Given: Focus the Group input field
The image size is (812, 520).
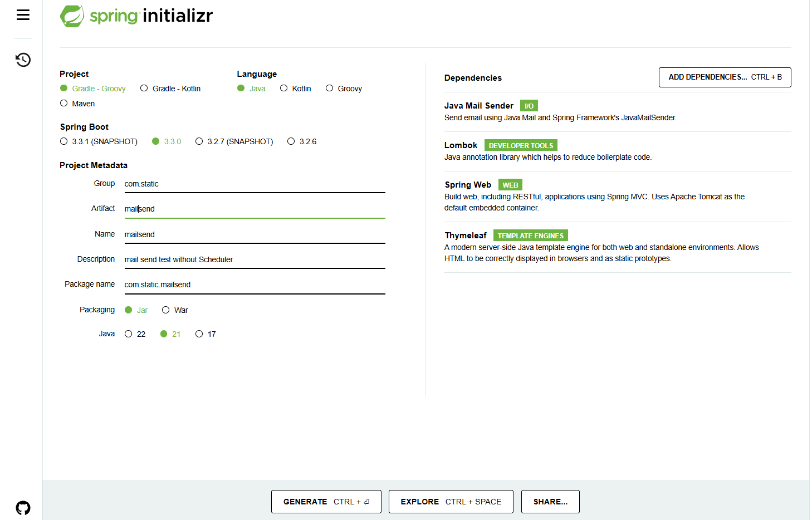Looking at the screenshot, I should point(255,184).
